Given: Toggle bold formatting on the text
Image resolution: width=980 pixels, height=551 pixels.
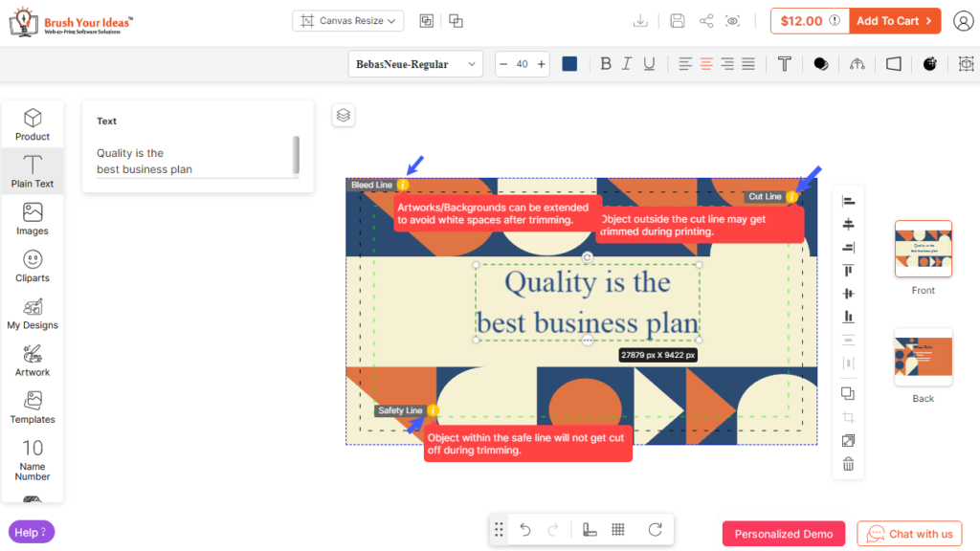Looking at the screenshot, I should [x=605, y=64].
